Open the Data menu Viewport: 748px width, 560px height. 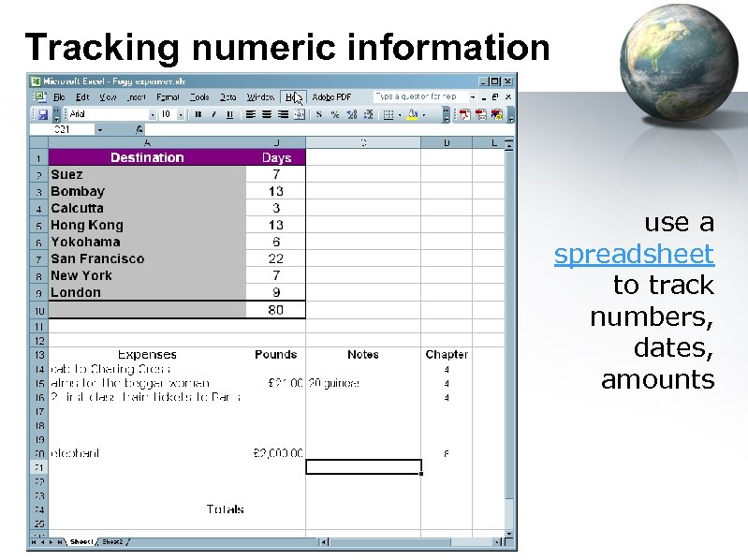point(227,97)
